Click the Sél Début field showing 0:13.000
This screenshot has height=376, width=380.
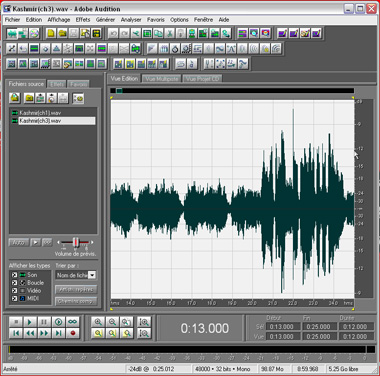tap(282, 327)
